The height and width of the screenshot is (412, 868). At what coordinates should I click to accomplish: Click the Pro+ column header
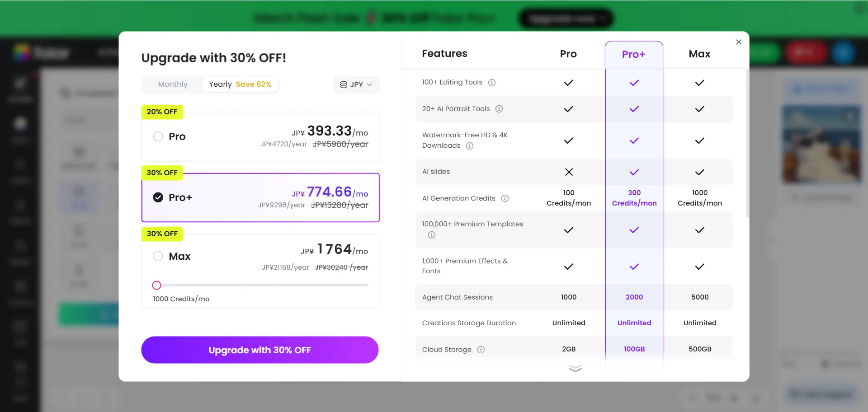pyautogui.click(x=634, y=54)
